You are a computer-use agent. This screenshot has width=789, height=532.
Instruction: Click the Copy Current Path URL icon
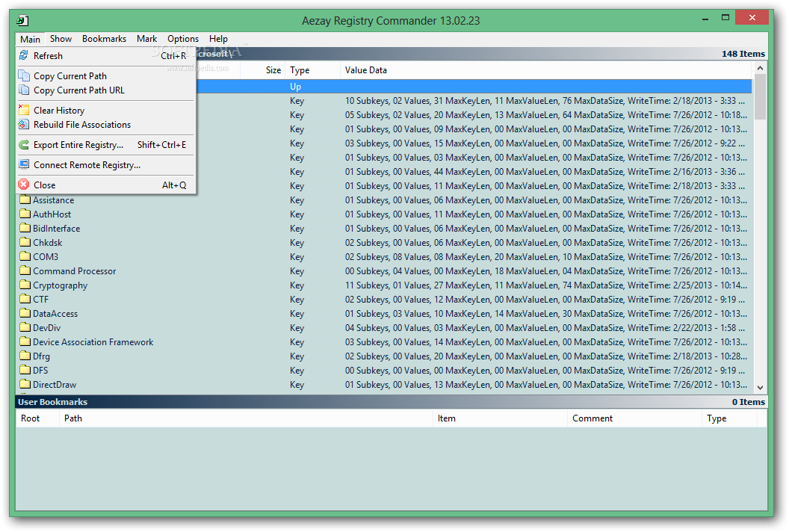tap(24, 90)
